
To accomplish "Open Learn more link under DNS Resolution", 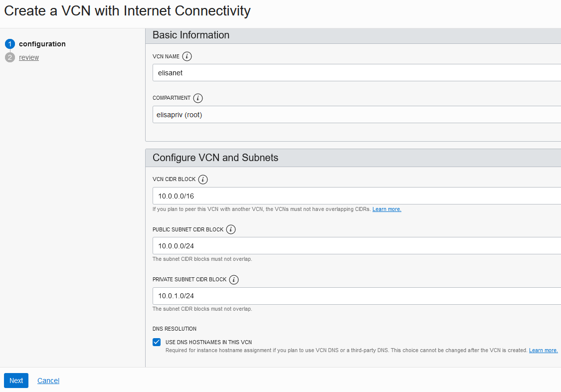I will click(543, 351).
